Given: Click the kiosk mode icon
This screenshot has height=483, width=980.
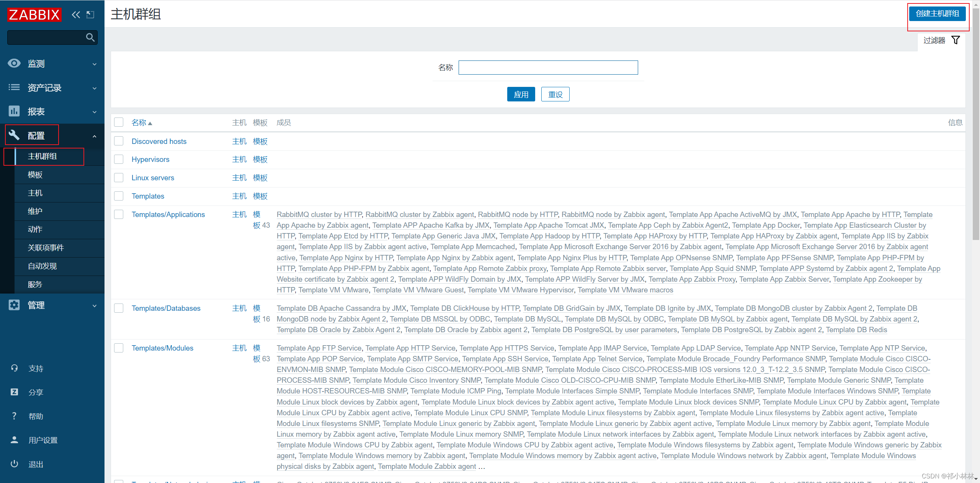Looking at the screenshot, I should (90, 15).
